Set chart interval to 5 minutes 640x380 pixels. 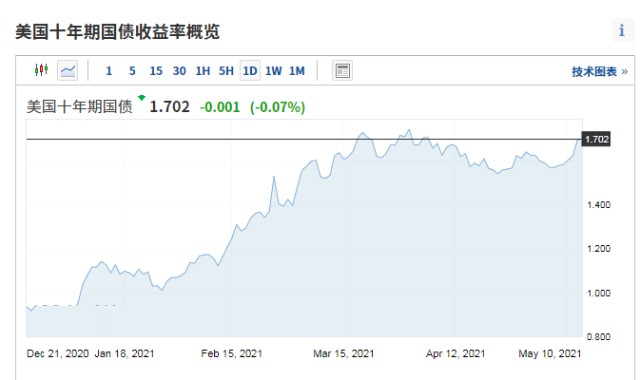(x=132, y=71)
